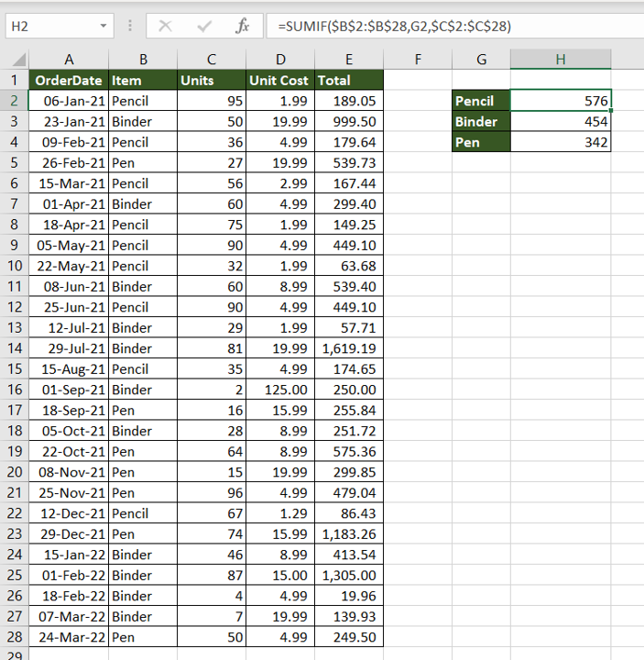Select the cell with unit cost 125.00
644x660 pixels.
(x=279, y=390)
